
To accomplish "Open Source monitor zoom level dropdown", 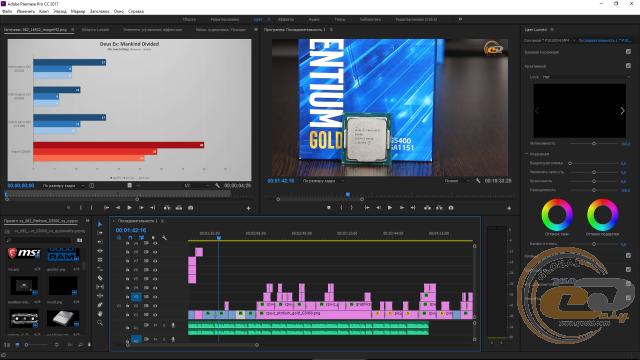I will pos(63,185).
